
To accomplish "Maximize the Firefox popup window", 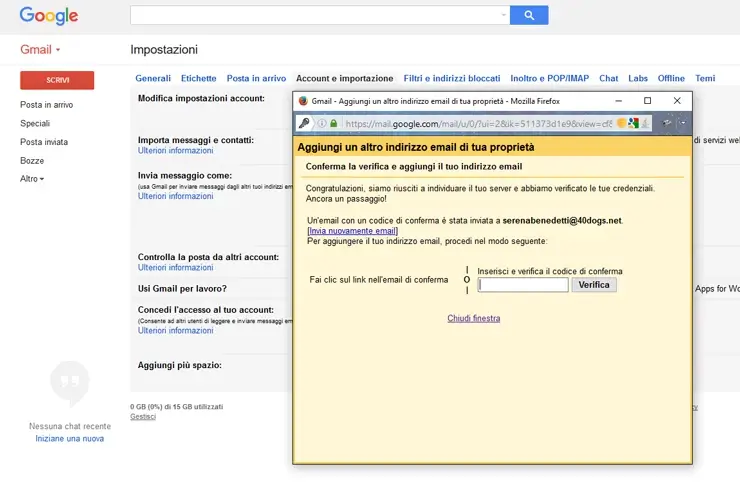I will [648, 101].
